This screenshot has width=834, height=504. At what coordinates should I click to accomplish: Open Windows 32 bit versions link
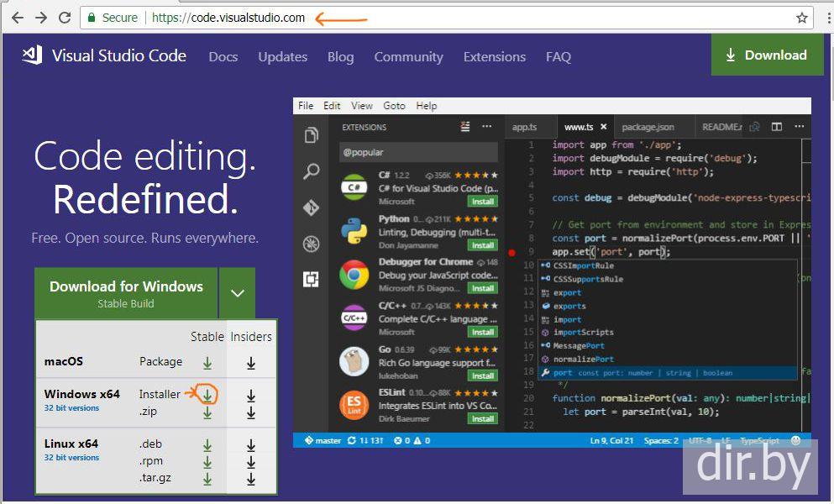tap(71, 408)
